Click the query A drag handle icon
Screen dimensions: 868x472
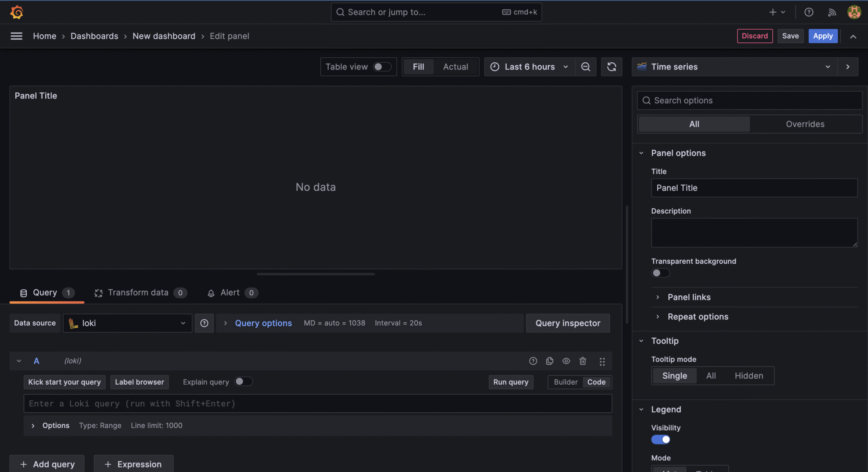[x=602, y=361]
